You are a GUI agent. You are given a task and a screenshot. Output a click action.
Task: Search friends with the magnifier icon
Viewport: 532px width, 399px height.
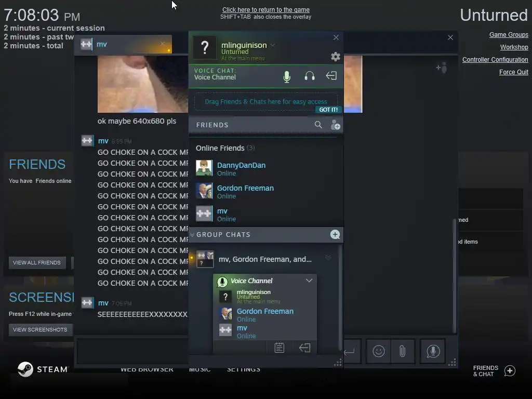pyautogui.click(x=318, y=125)
